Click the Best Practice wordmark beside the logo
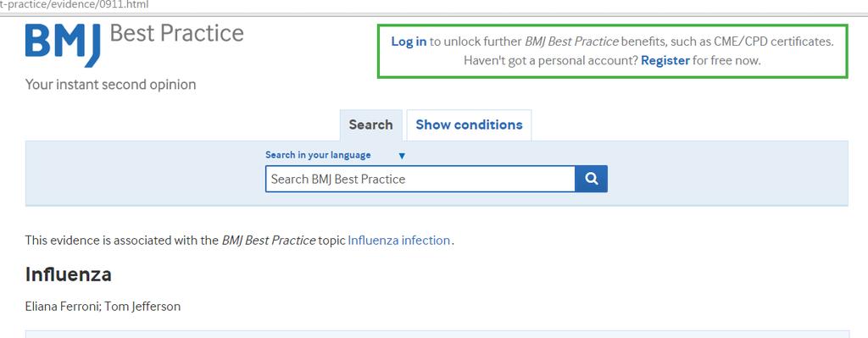Screen dimensions: 868x338 176,33
